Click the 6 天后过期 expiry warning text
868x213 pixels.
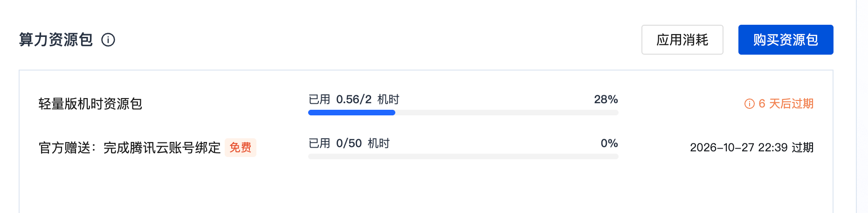click(785, 104)
